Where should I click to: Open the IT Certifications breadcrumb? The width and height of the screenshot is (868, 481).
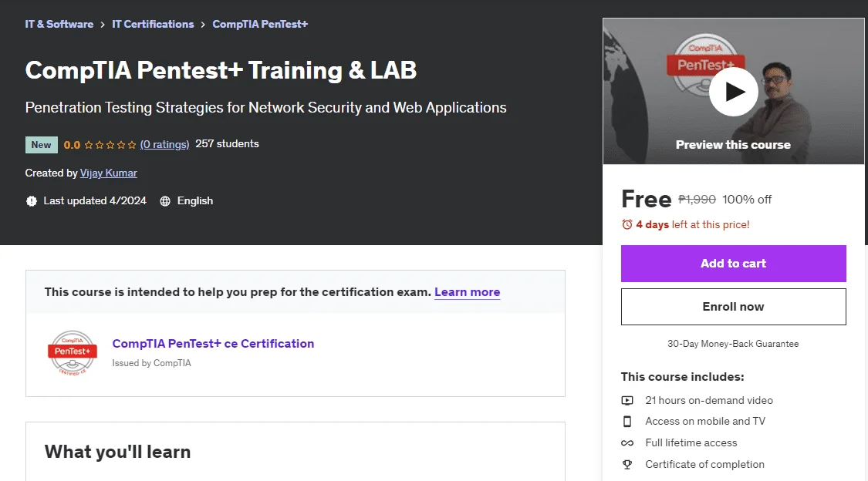153,25
